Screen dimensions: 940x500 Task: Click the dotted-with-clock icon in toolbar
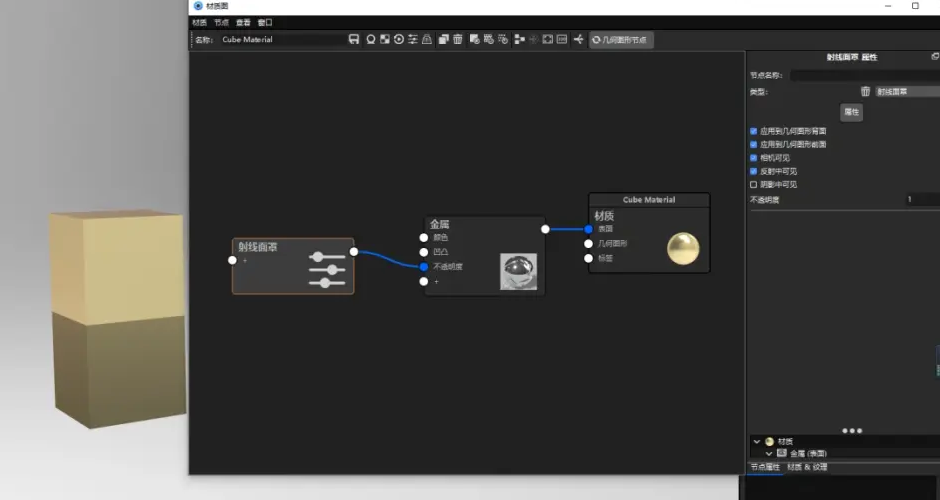[x=503, y=40]
